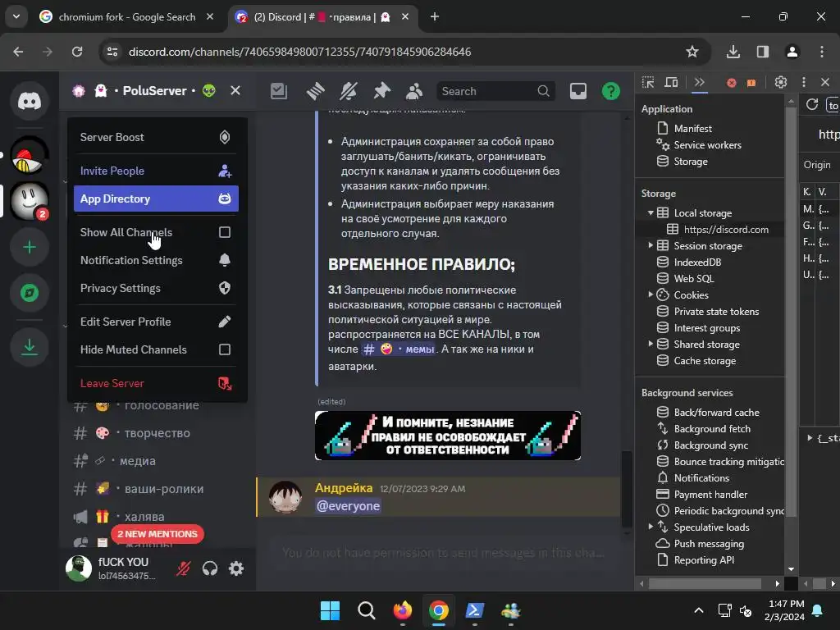Close the PoluServer dropdown menu
Screen dimensions: 840x630
coord(235,90)
